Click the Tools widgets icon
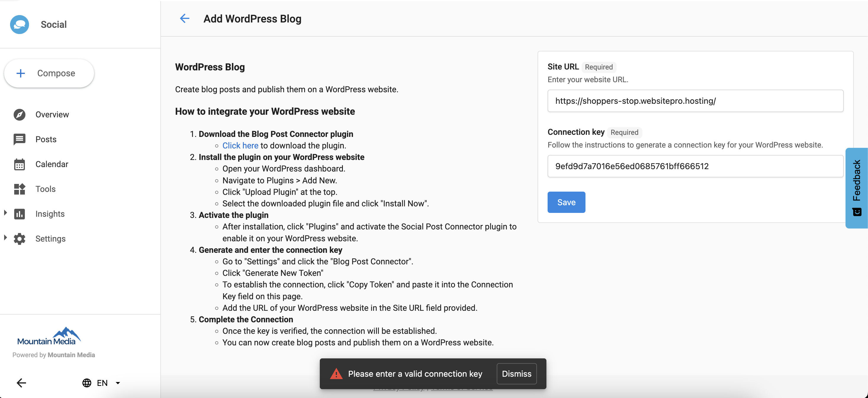The width and height of the screenshot is (868, 398). (x=20, y=189)
